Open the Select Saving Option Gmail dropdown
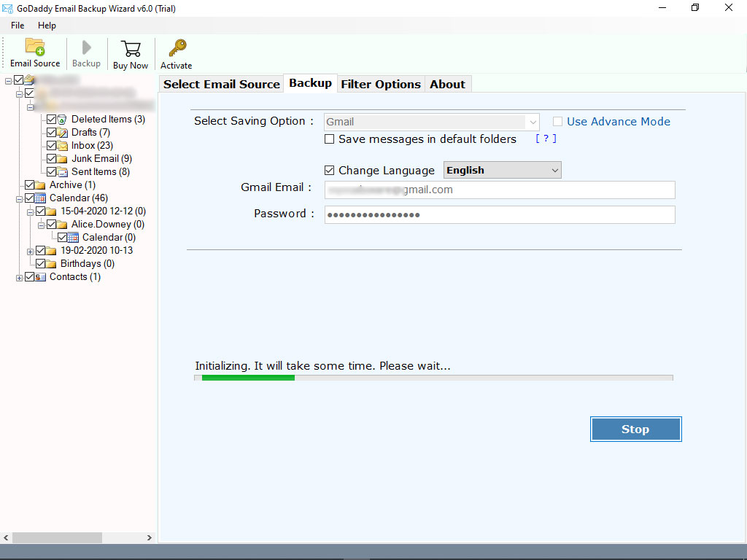This screenshot has width=747, height=560. pyautogui.click(x=432, y=122)
